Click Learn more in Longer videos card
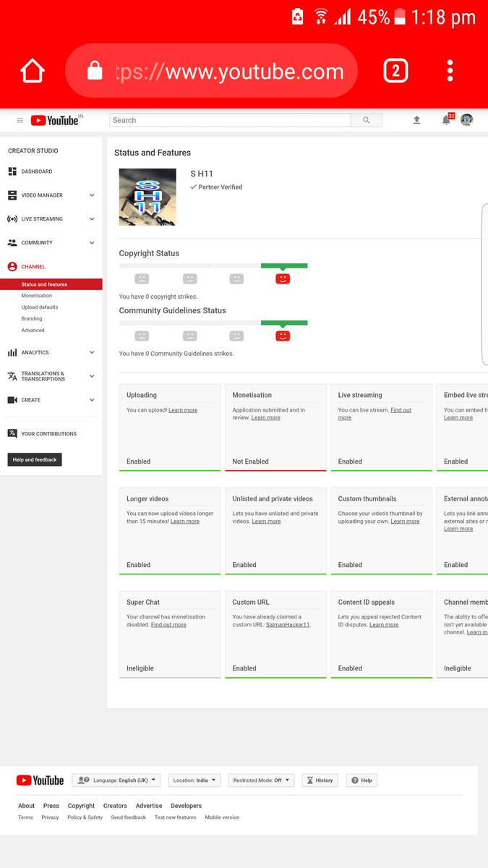Screen dimensions: 488x868 185,521
